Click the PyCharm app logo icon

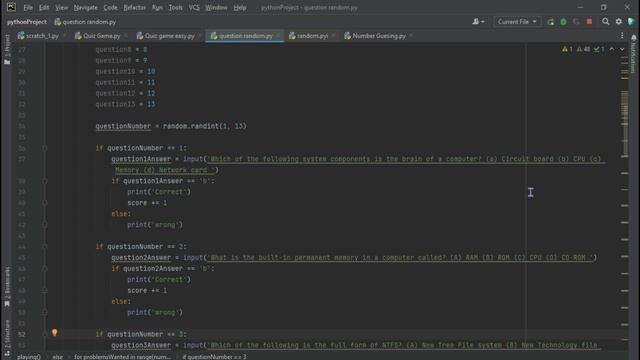click(11, 7)
